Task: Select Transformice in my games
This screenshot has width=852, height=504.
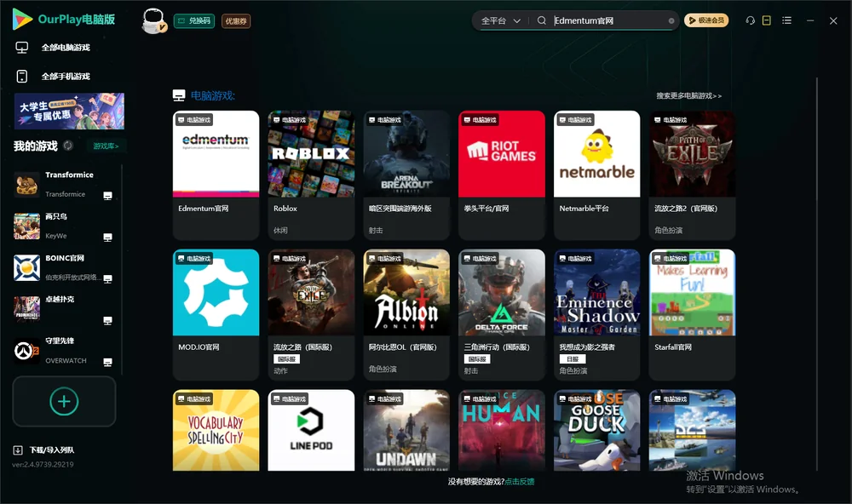Action: click(64, 184)
